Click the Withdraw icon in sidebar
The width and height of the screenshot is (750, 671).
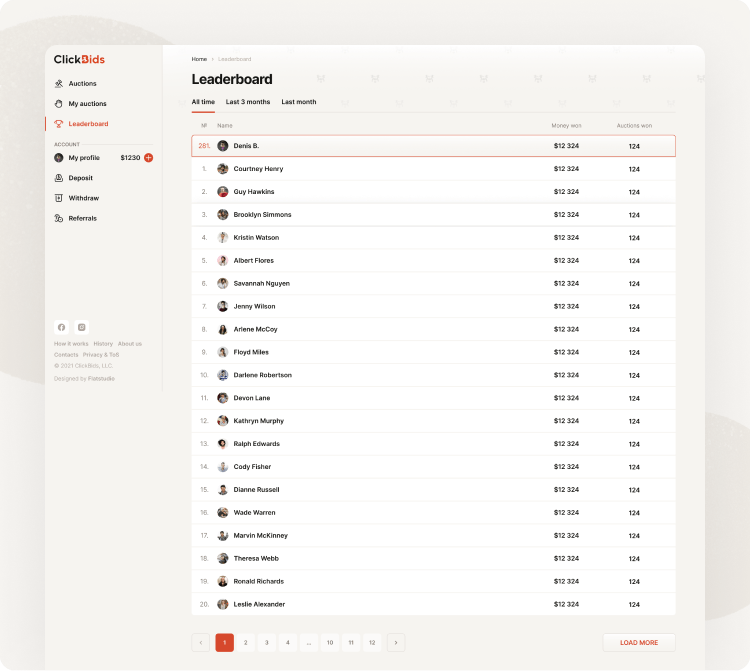[x=59, y=198]
